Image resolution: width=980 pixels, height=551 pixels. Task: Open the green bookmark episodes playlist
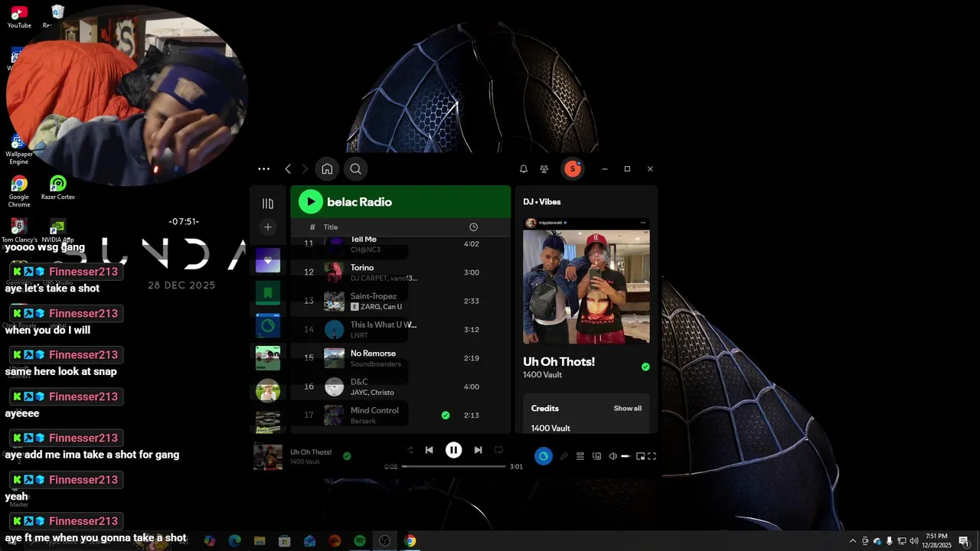click(268, 292)
